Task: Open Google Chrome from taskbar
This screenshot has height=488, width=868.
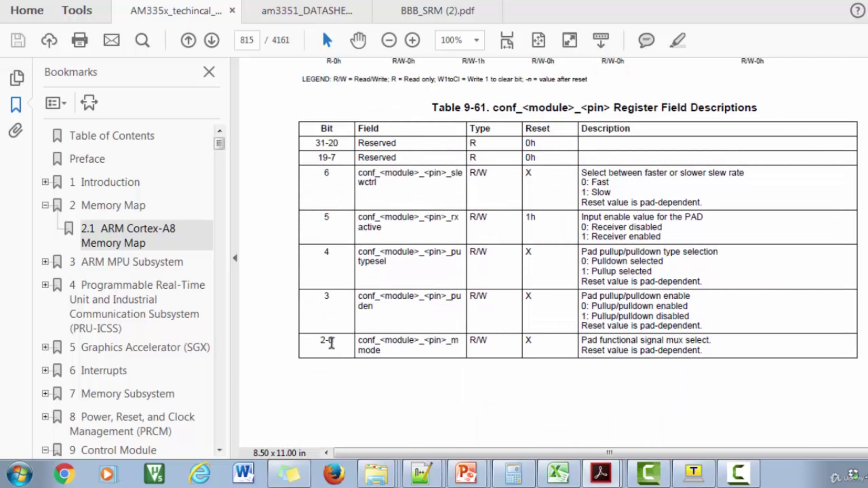Action: pos(64,474)
